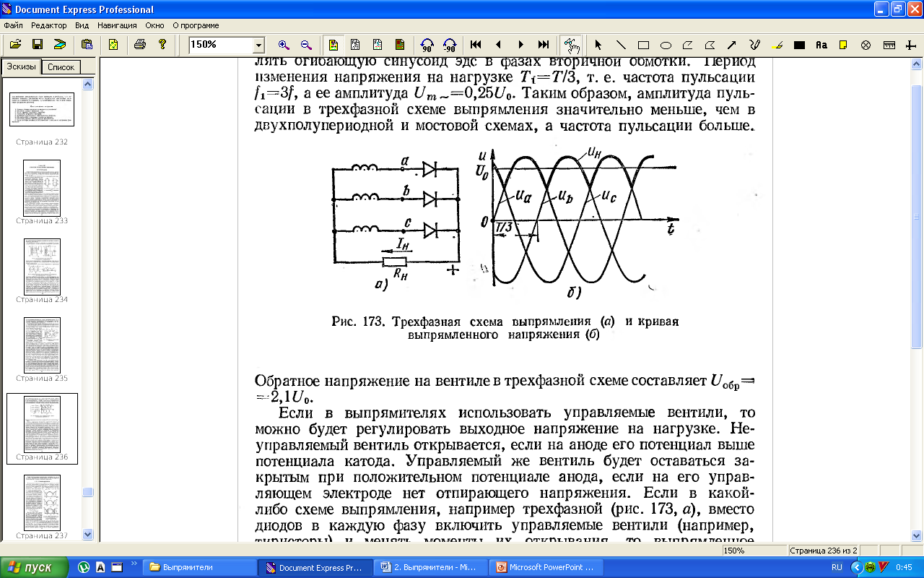Select the rectangle annotation tool
The height and width of the screenshot is (578, 924).
[643, 44]
